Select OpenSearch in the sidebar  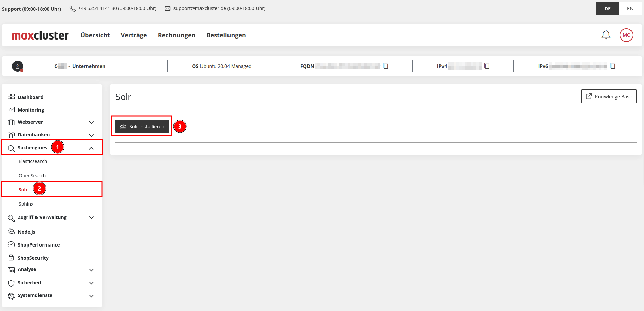click(x=32, y=176)
